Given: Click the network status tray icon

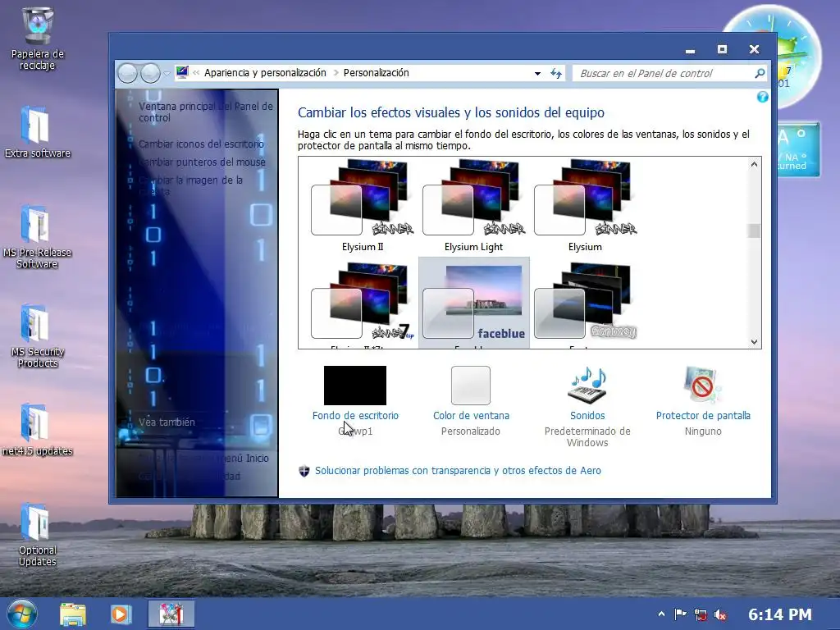Looking at the screenshot, I should click(x=701, y=614).
